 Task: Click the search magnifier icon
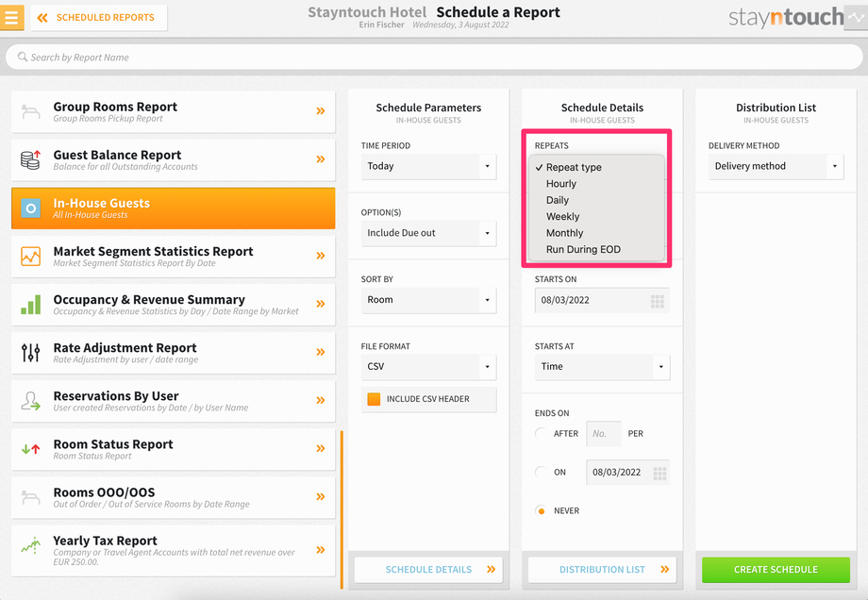(22, 57)
